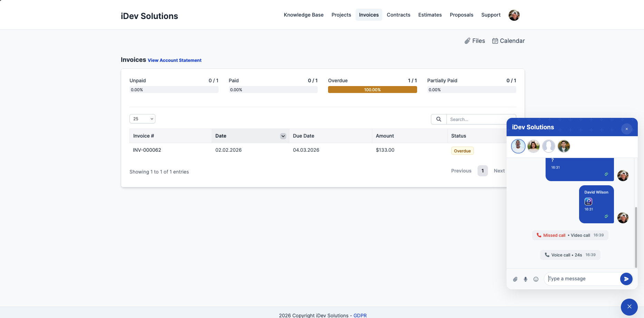Open the Invoices nav item
Viewport: 644px width, 318px height.
(x=369, y=15)
